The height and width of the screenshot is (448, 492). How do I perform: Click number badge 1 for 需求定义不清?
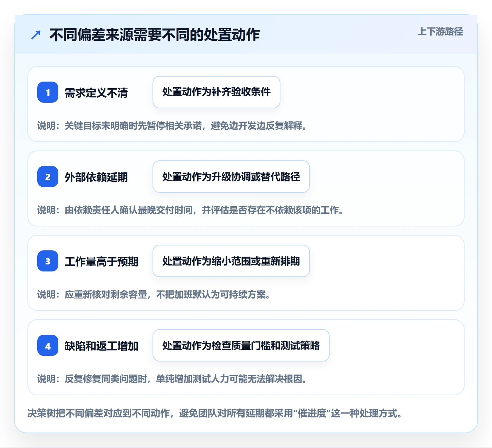(x=48, y=92)
